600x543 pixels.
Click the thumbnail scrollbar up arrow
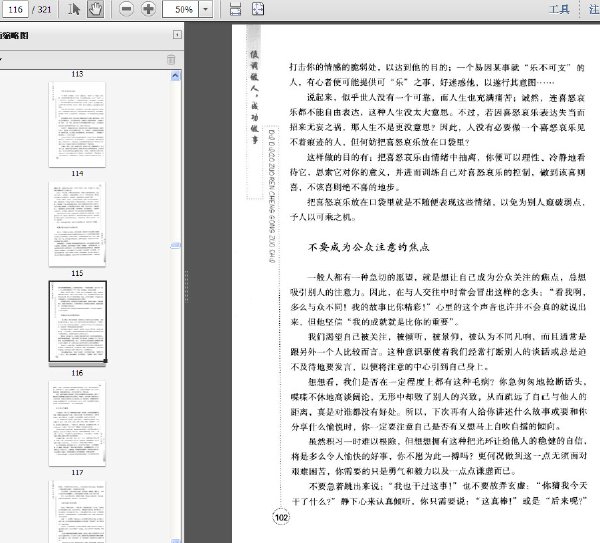175,76
